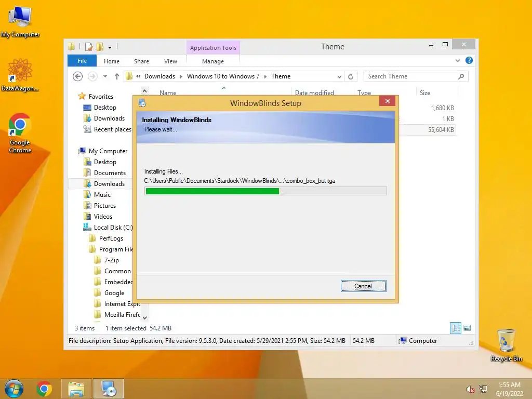Open the File ribbon tab
The height and width of the screenshot is (399, 532).
tap(82, 61)
